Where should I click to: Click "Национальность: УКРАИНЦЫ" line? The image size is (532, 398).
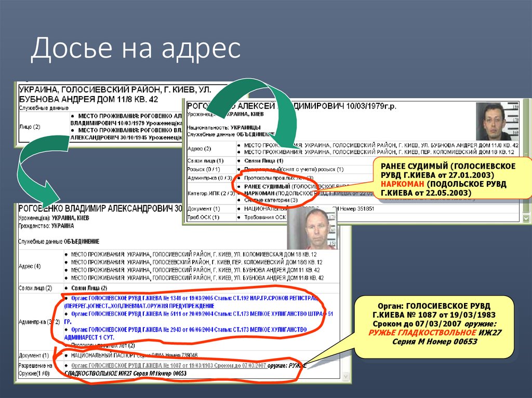pos(223,128)
